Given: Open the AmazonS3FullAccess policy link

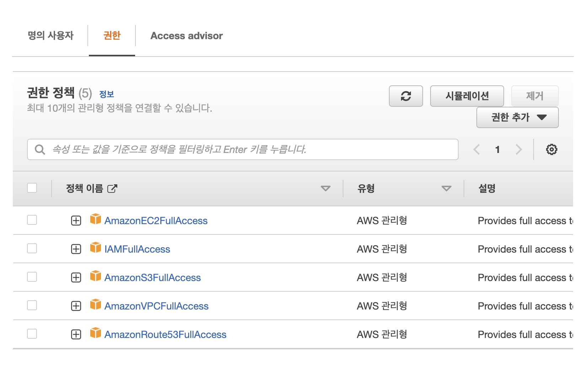Looking at the screenshot, I should (x=153, y=277).
